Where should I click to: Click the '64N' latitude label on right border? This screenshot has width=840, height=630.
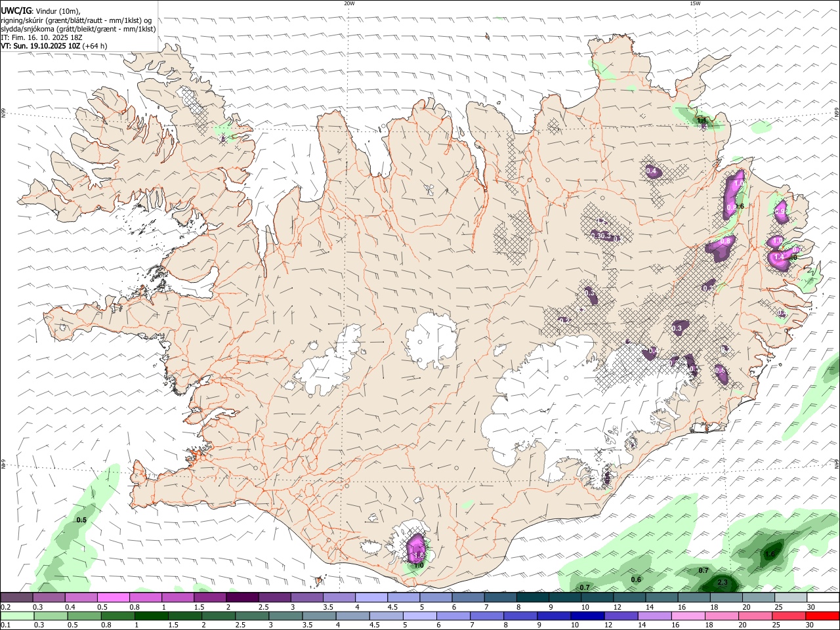click(837, 463)
